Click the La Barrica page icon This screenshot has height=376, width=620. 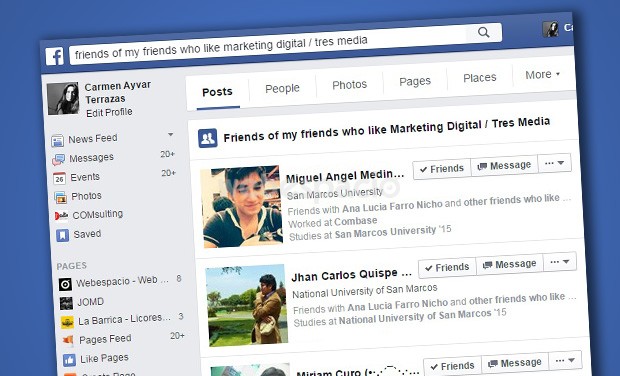point(68,322)
